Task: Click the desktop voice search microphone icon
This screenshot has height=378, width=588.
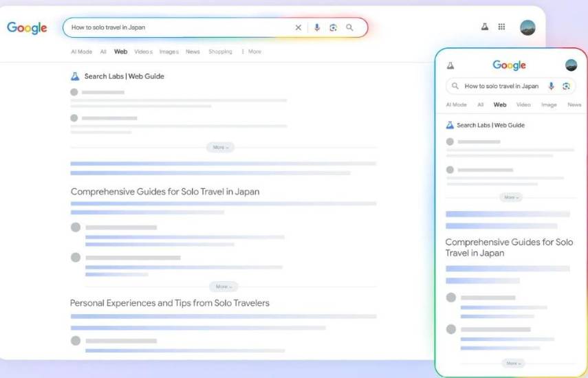Action: (x=317, y=27)
